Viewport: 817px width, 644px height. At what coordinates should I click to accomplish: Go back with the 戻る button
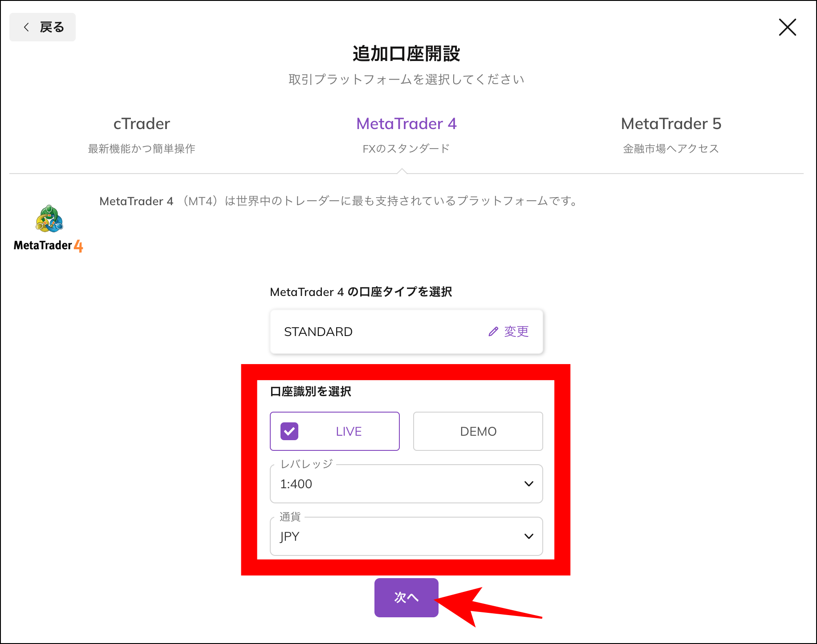click(x=43, y=27)
